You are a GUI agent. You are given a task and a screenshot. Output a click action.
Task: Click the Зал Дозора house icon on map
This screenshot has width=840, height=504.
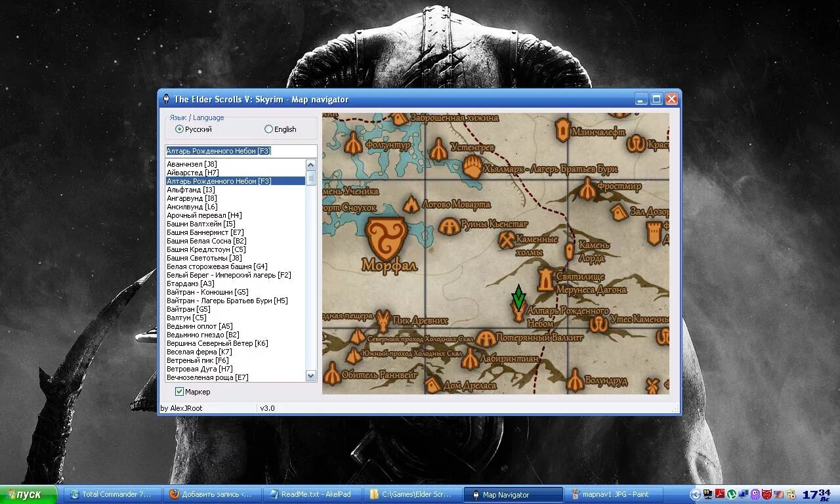(x=618, y=213)
